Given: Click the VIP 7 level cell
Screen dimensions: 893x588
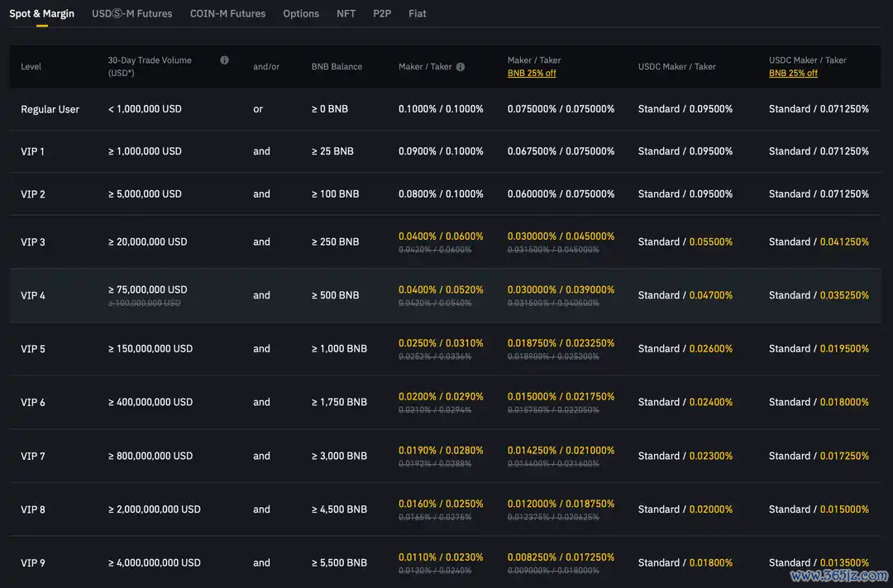Looking at the screenshot, I should pos(33,456).
